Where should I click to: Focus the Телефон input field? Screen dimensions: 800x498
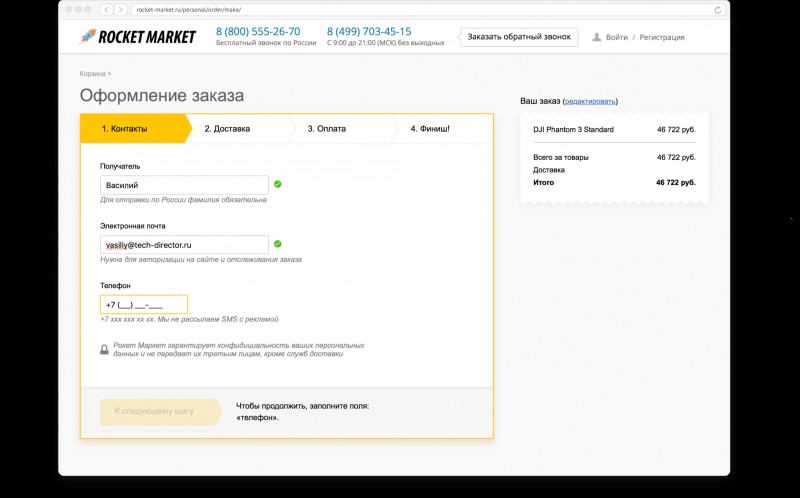tap(144, 305)
